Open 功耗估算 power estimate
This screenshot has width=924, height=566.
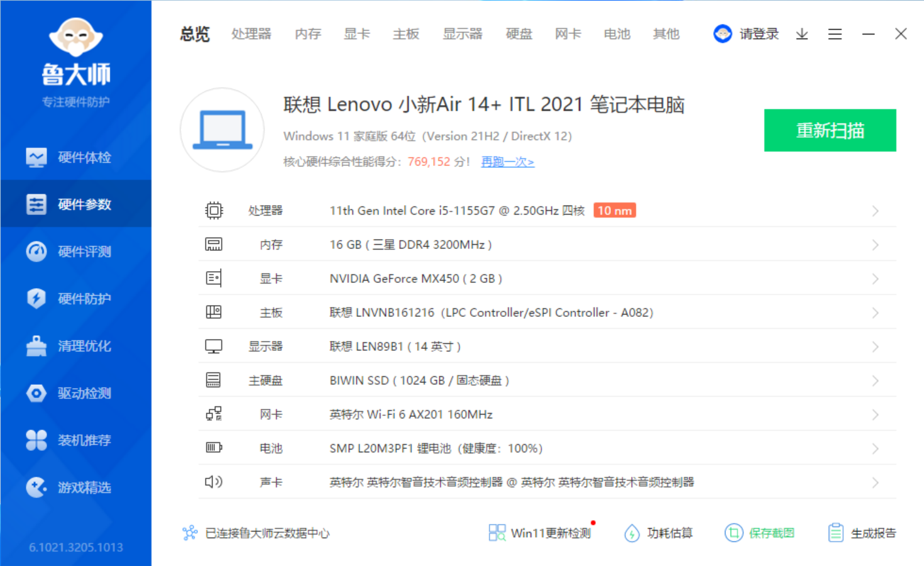coord(659,533)
